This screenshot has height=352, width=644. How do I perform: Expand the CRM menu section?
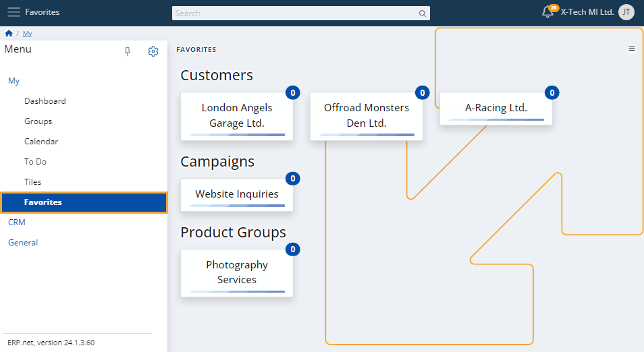(x=17, y=222)
